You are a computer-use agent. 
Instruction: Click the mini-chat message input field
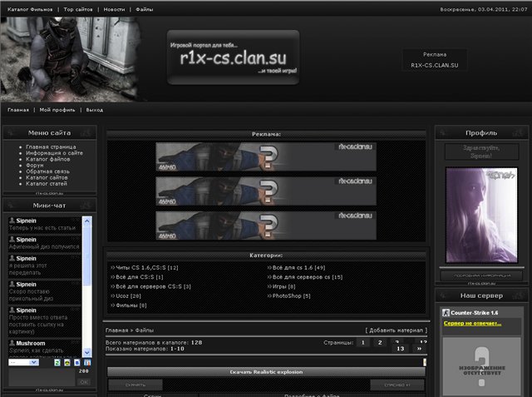click(x=42, y=378)
